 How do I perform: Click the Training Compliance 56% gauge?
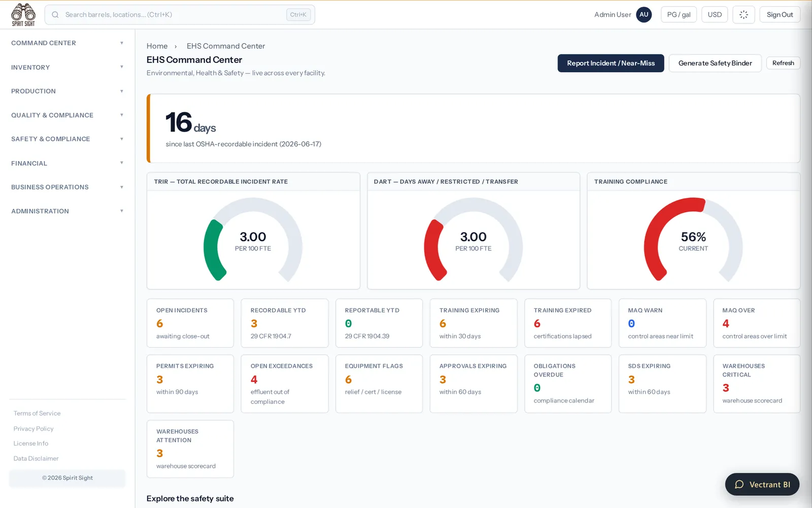(x=693, y=240)
